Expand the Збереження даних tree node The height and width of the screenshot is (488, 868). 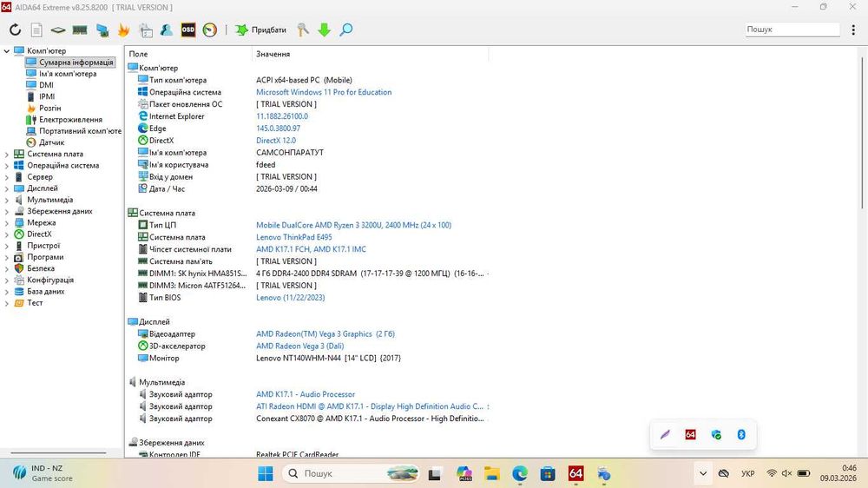pyautogui.click(x=7, y=212)
